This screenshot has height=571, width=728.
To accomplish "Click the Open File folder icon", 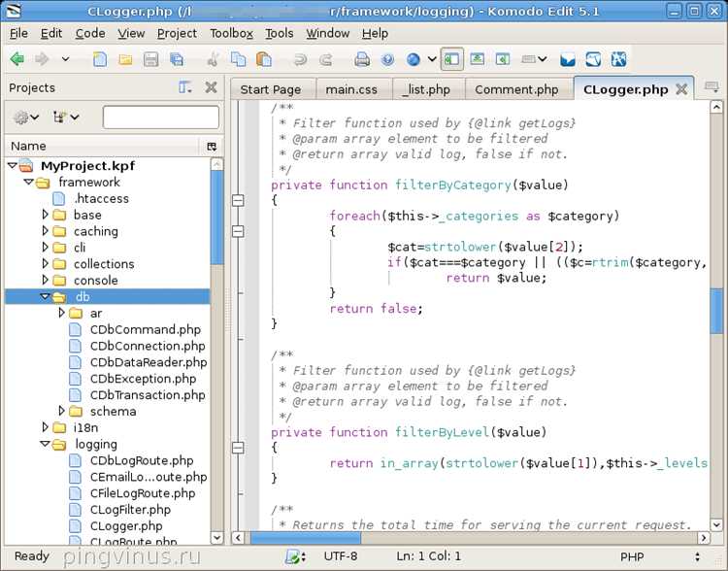I will [125, 59].
